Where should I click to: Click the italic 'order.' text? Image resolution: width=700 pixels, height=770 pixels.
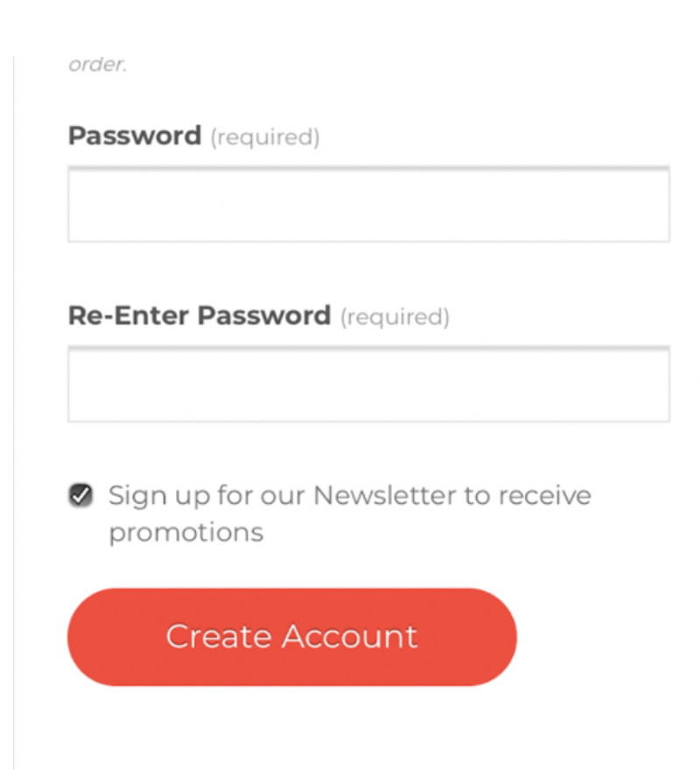click(97, 65)
